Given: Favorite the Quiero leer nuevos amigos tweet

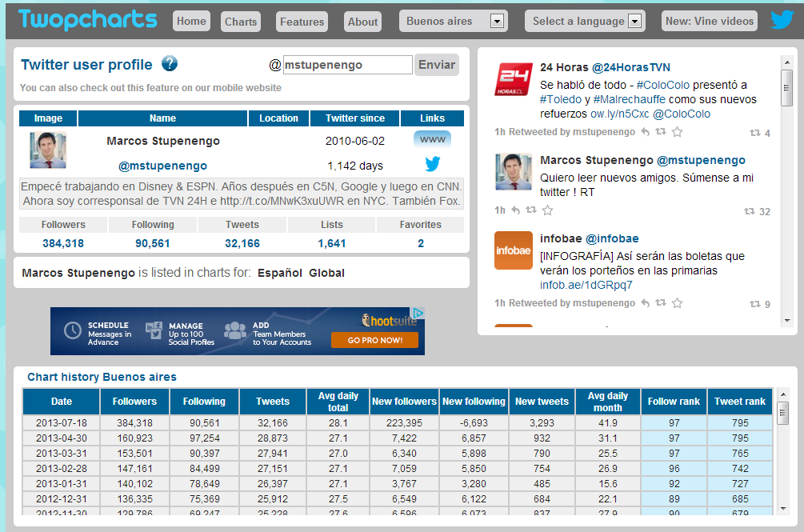Looking at the screenshot, I should (x=548, y=210).
